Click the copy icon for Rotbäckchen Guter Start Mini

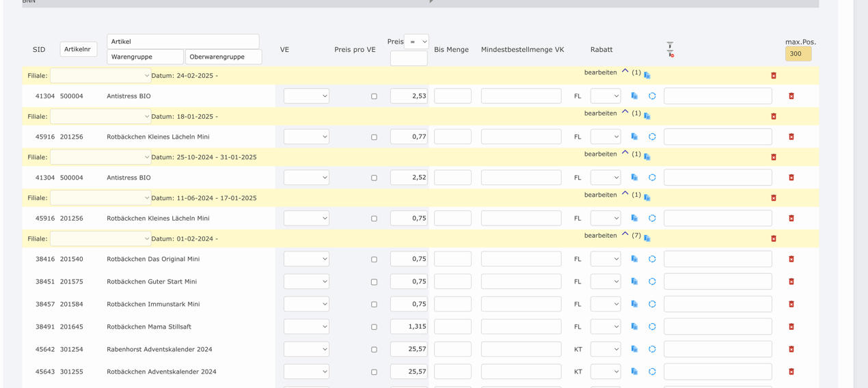pos(634,281)
